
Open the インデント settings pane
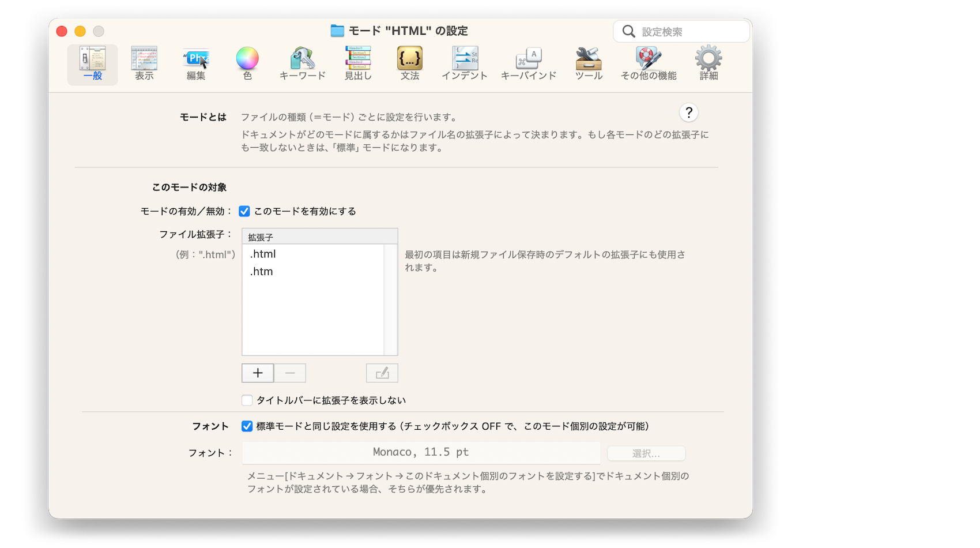(465, 63)
